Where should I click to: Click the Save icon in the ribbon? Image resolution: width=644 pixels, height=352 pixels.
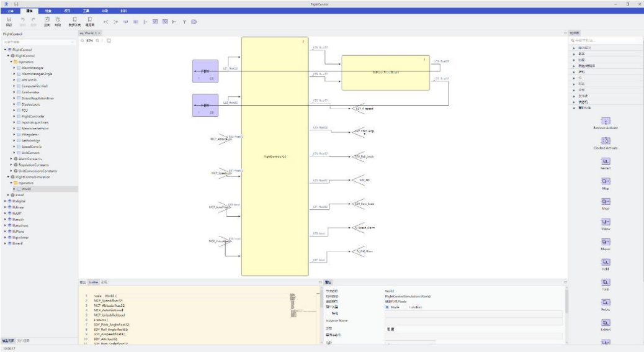[x=9, y=19]
